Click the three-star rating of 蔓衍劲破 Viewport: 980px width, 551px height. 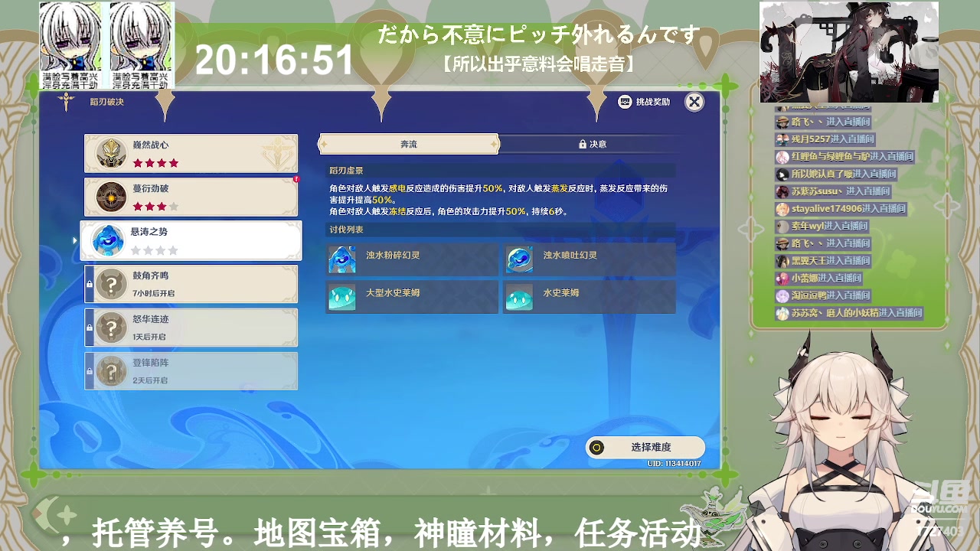tap(155, 207)
